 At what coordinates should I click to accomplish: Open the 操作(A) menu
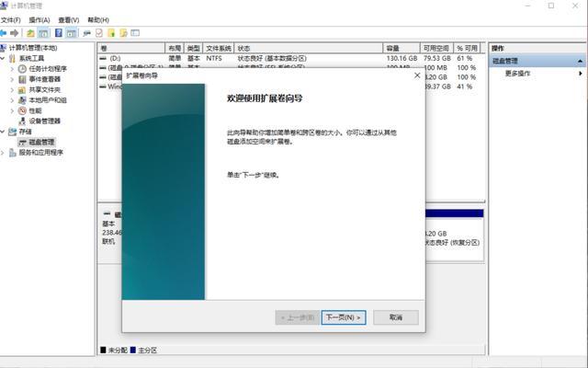click(39, 19)
